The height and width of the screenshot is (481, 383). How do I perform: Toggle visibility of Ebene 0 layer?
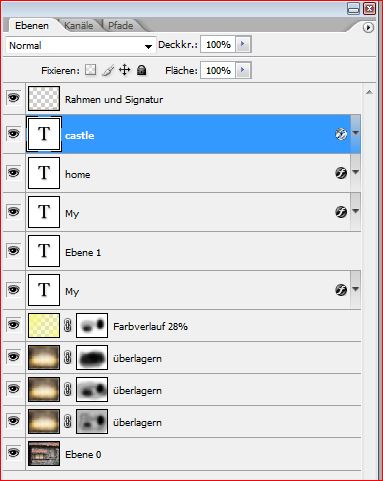click(13, 453)
